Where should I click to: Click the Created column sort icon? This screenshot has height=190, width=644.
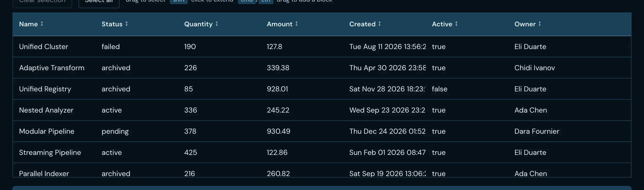pos(380,24)
